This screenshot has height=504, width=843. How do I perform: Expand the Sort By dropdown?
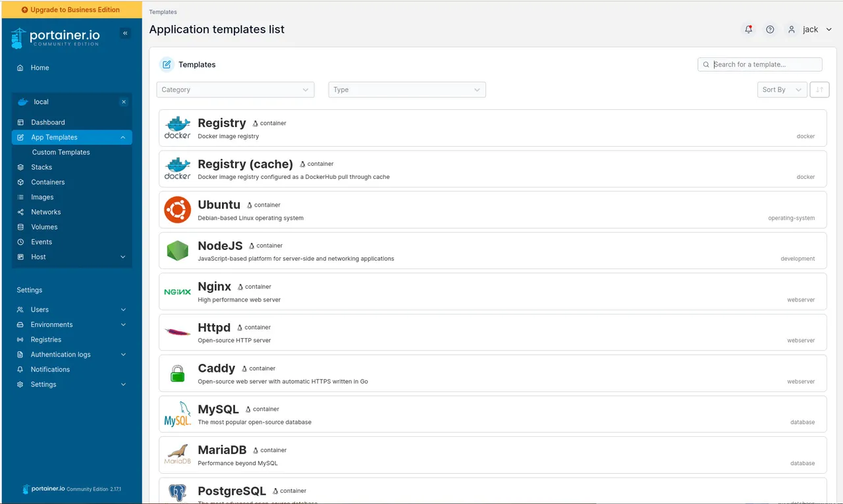pos(782,89)
